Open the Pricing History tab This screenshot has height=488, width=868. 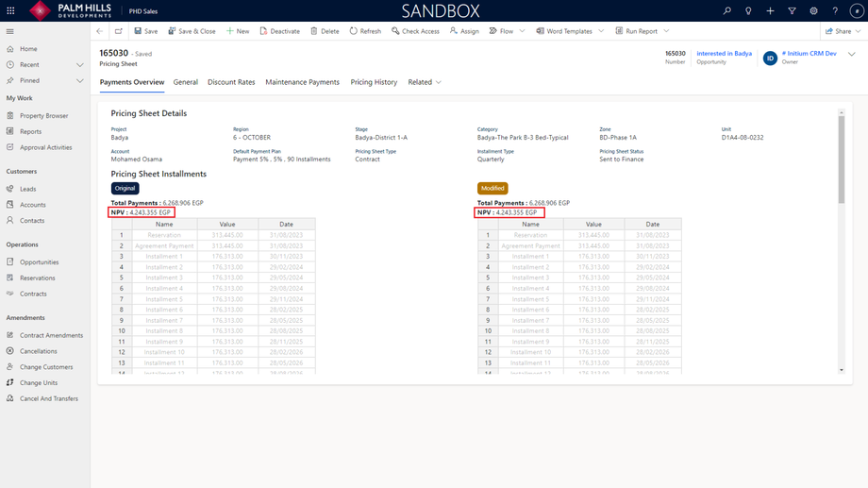point(374,82)
